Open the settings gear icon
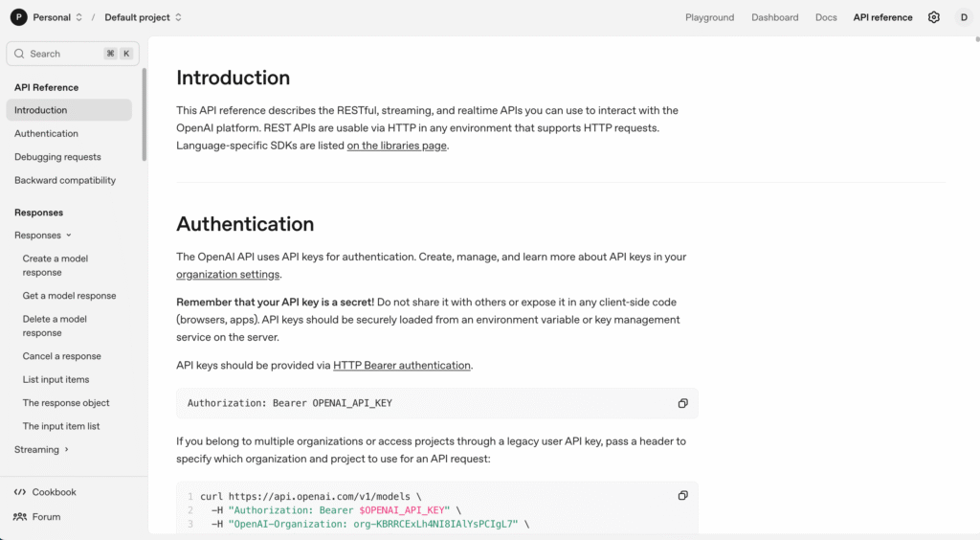 pyautogui.click(x=934, y=17)
